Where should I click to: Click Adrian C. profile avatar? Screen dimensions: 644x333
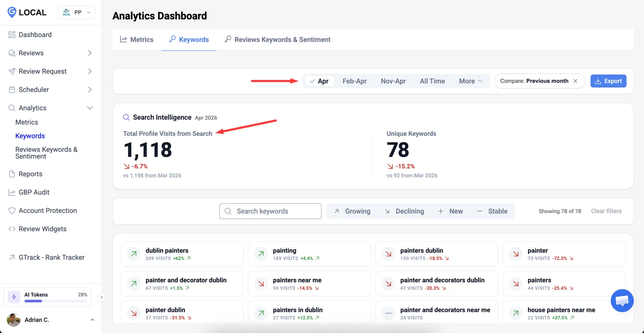coord(14,320)
